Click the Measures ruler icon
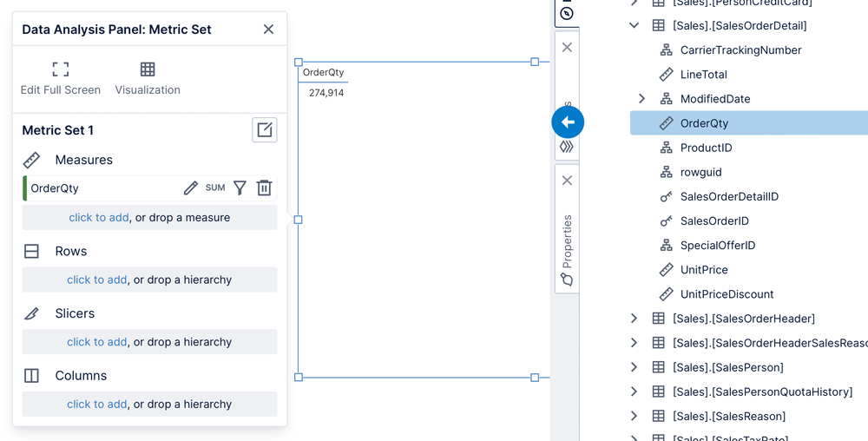 [31, 160]
